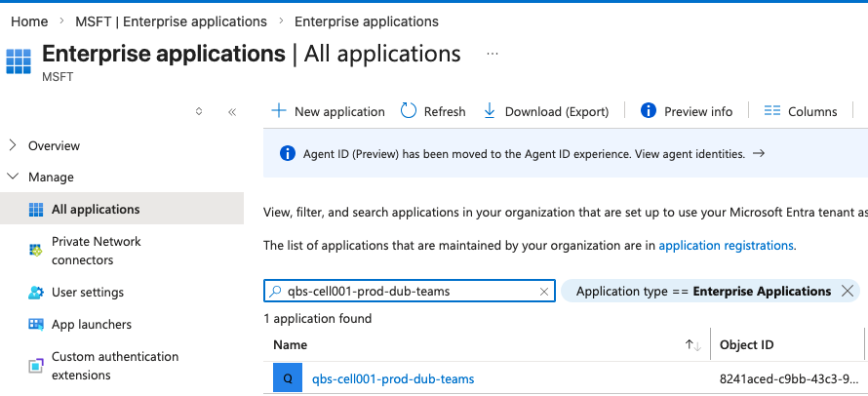Remove the Application type filter
The height and width of the screenshot is (396, 868).
847,291
